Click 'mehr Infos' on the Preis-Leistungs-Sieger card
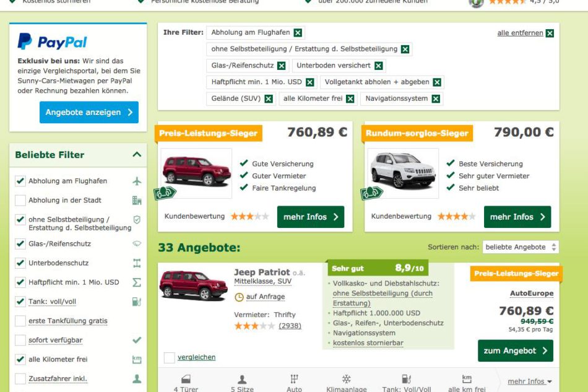 311,217
